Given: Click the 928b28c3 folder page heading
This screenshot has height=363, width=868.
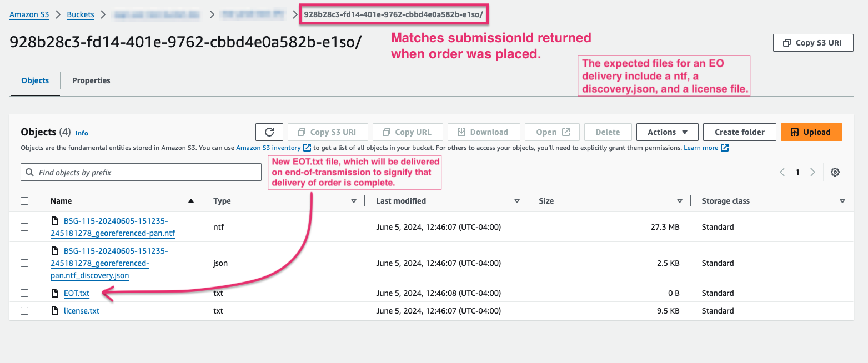Looking at the screenshot, I should coord(186,42).
